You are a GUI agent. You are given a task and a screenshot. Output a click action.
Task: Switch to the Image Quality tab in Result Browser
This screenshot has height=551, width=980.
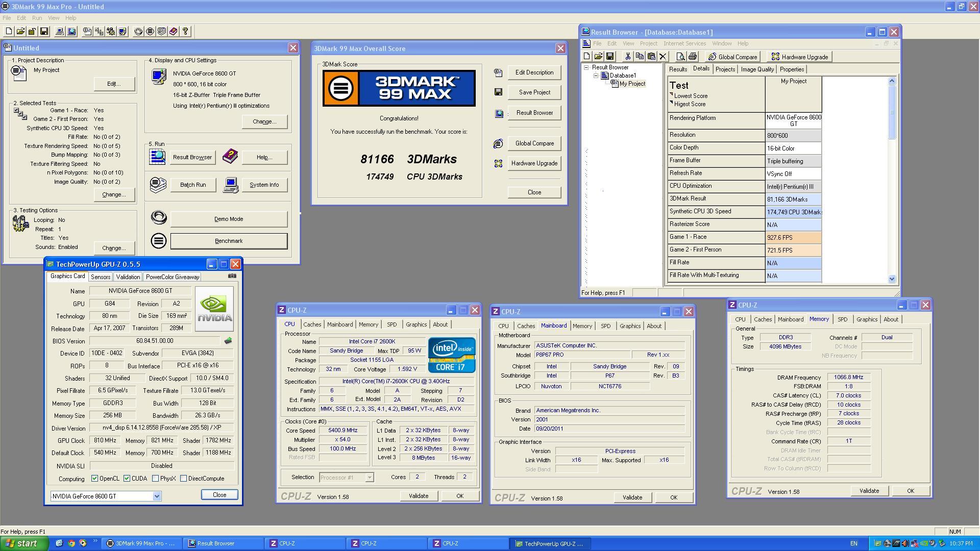point(757,69)
